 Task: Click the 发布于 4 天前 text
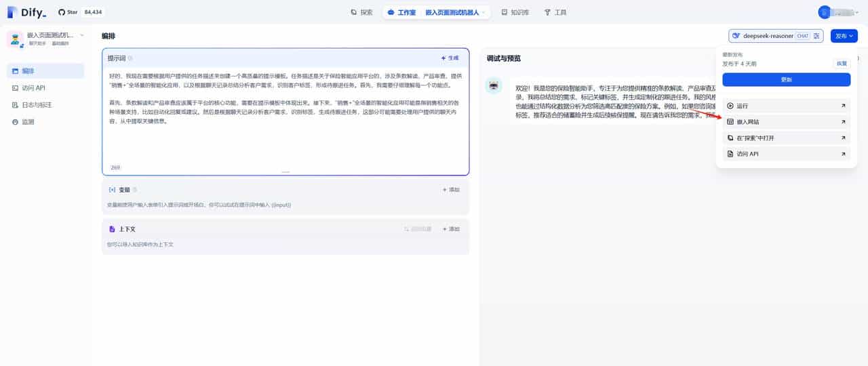(739, 63)
